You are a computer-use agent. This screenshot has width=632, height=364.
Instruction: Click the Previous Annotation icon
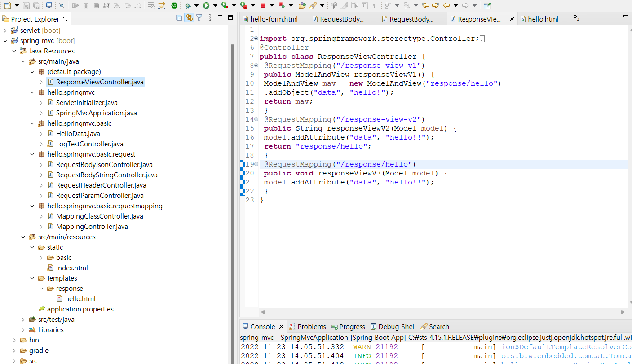pyautogui.click(x=407, y=5)
